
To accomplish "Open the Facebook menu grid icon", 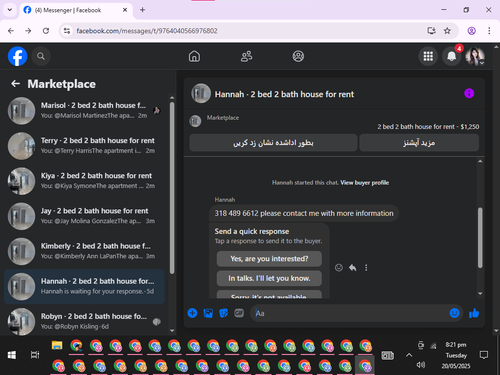I will [428, 56].
